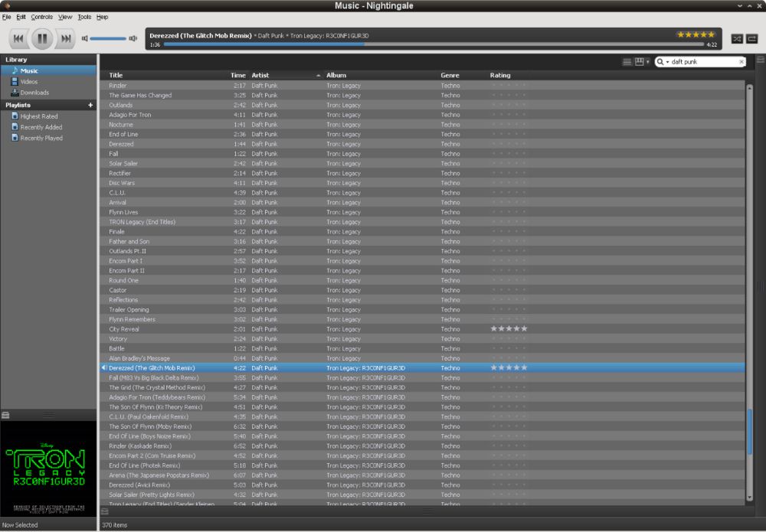Image resolution: width=766 pixels, height=532 pixels.
Task: Open the Tools menu
Action: [84, 17]
